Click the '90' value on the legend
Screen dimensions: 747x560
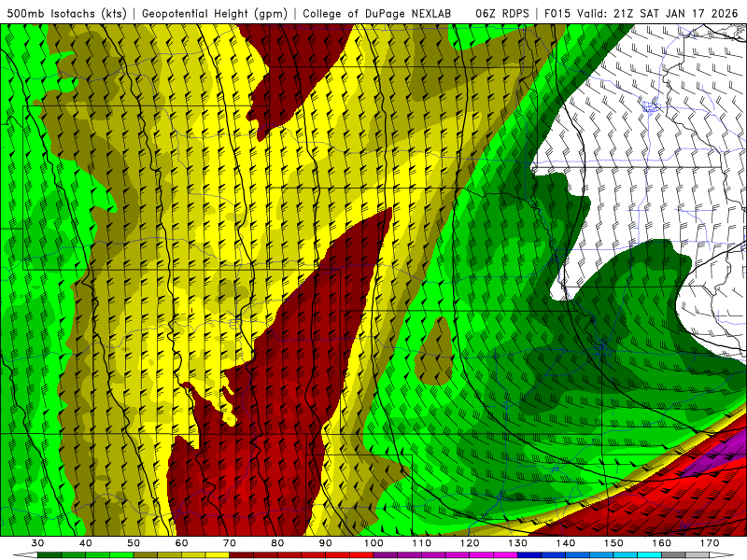click(326, 543)
